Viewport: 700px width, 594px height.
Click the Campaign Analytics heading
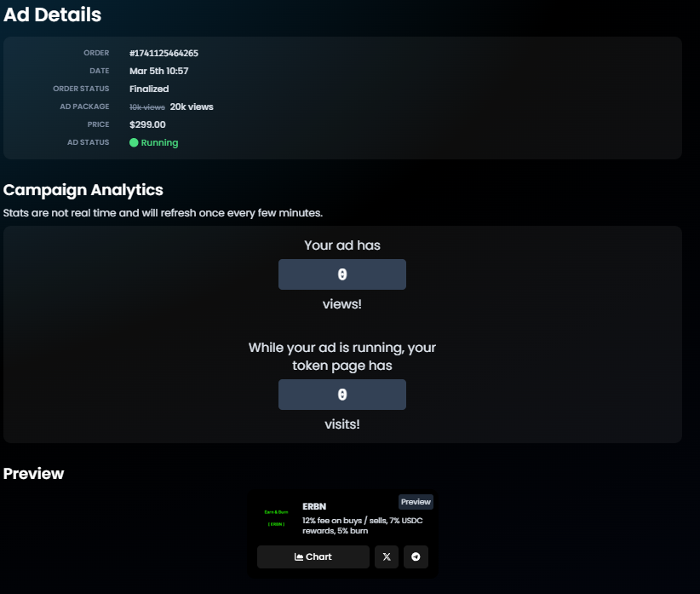pyautogui.click(x=83, y=190)
